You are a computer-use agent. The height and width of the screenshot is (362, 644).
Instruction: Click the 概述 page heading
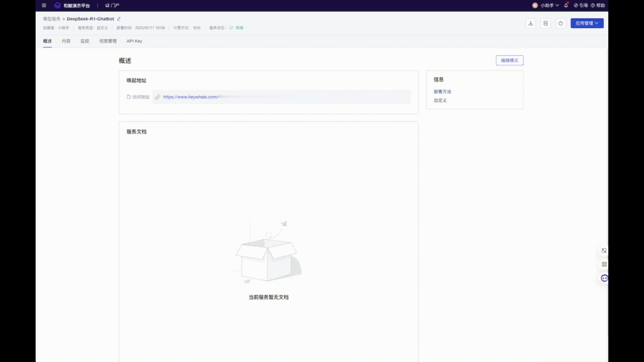click(x=125, y=61)
